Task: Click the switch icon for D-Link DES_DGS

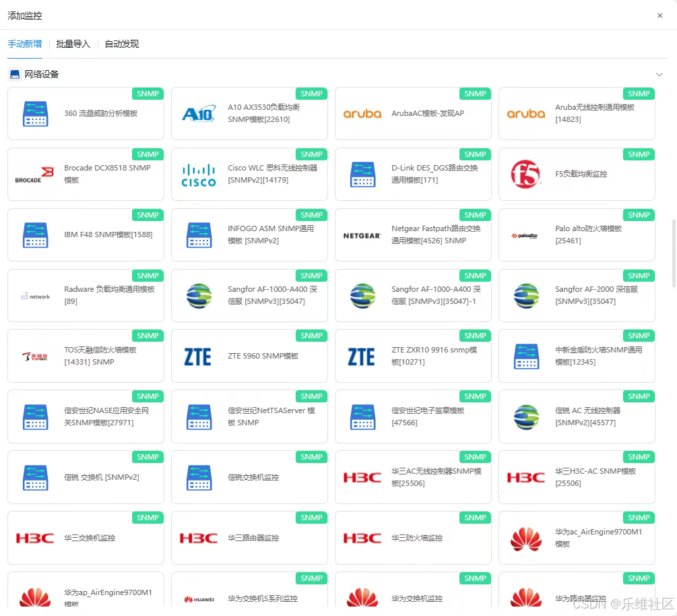Action: [362, 175]
